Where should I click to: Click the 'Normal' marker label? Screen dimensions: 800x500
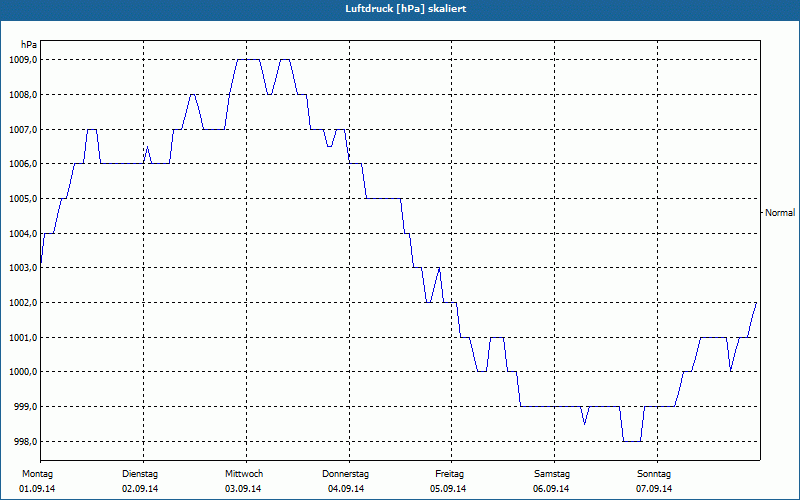[x=780, y=213]
